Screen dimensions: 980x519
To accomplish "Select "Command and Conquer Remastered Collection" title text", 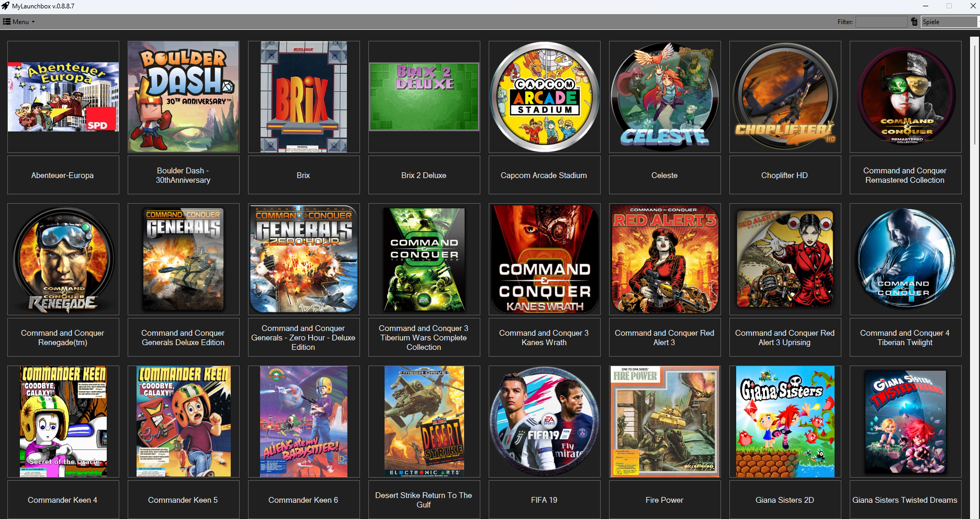I will (x=905, y=175).
